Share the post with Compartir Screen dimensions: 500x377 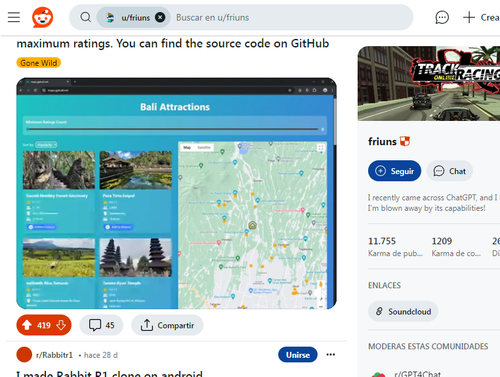[x=167, y=325]
